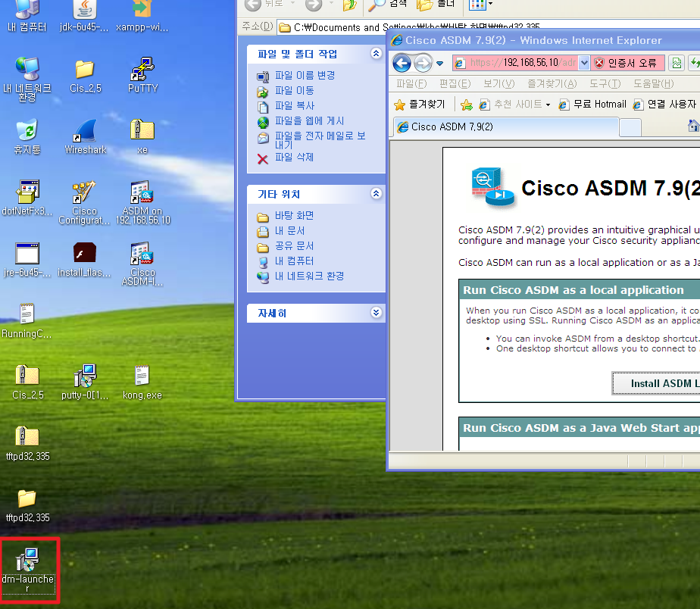Image resolution: width=700 pixels, height=609 pixels.
Task: Open the Cisco Configurat... shortcut
Action: pyautogui.click(x=84, y=202)
